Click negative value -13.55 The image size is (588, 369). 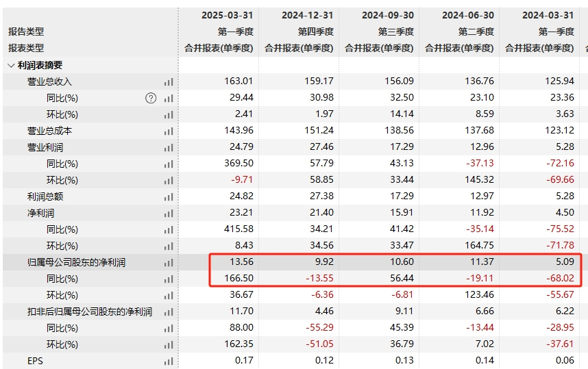[x=320, y=279]
